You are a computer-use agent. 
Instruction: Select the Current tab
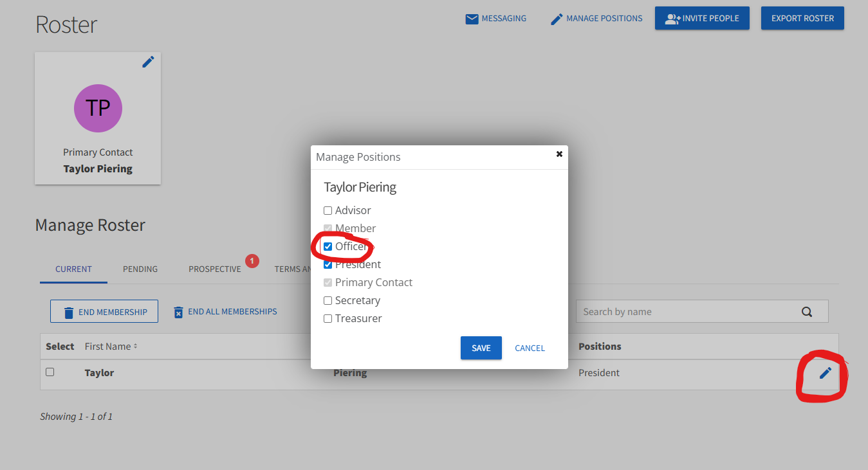73,269
